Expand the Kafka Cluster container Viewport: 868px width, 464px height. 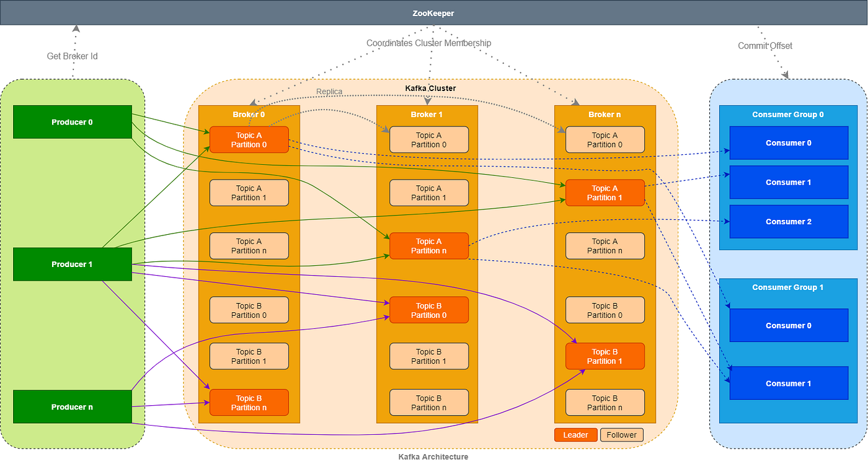430,88
